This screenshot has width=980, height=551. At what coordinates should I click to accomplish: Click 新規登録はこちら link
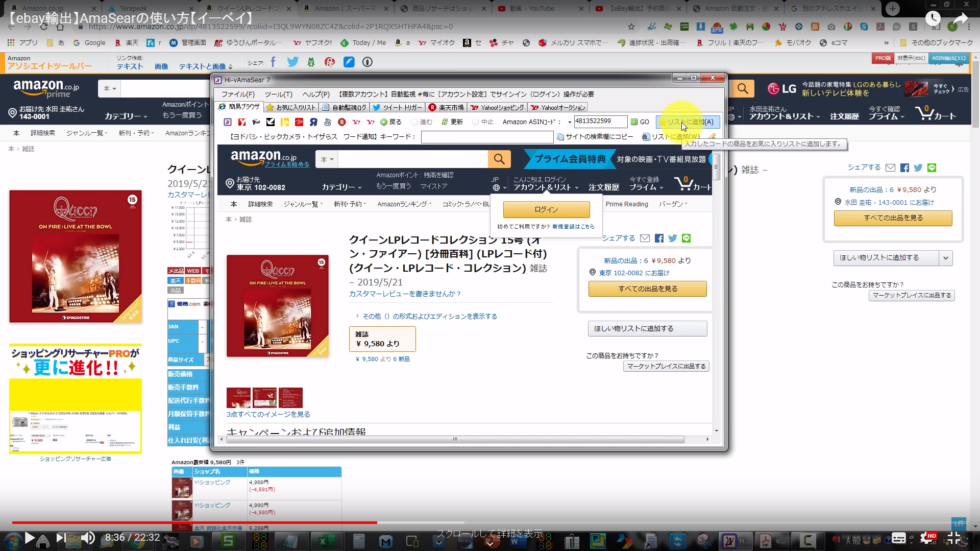pyautogui.click(x=573, y=227)
